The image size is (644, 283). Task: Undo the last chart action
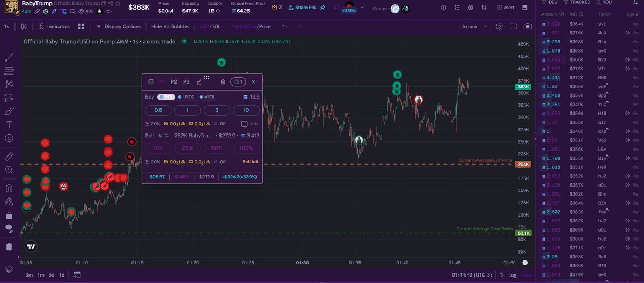[x=284, y=26]
